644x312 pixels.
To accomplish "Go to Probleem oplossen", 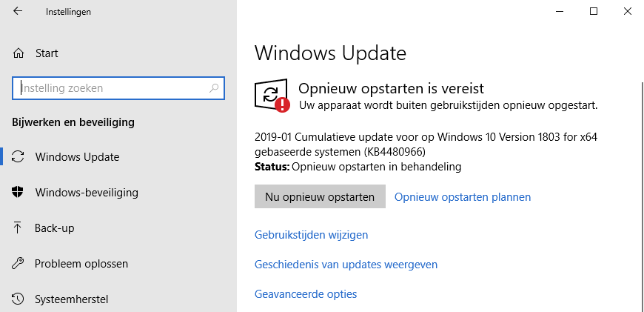I will [81, 264].
